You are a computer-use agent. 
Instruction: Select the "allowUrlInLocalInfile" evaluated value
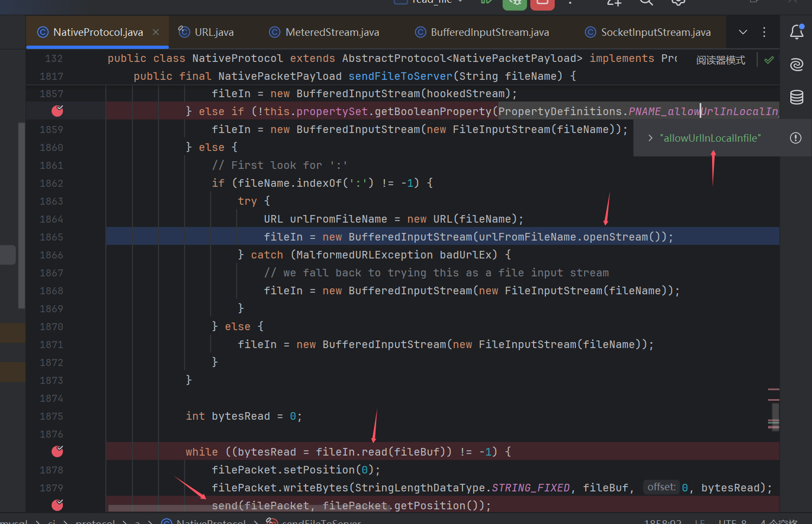coord(710,138)
